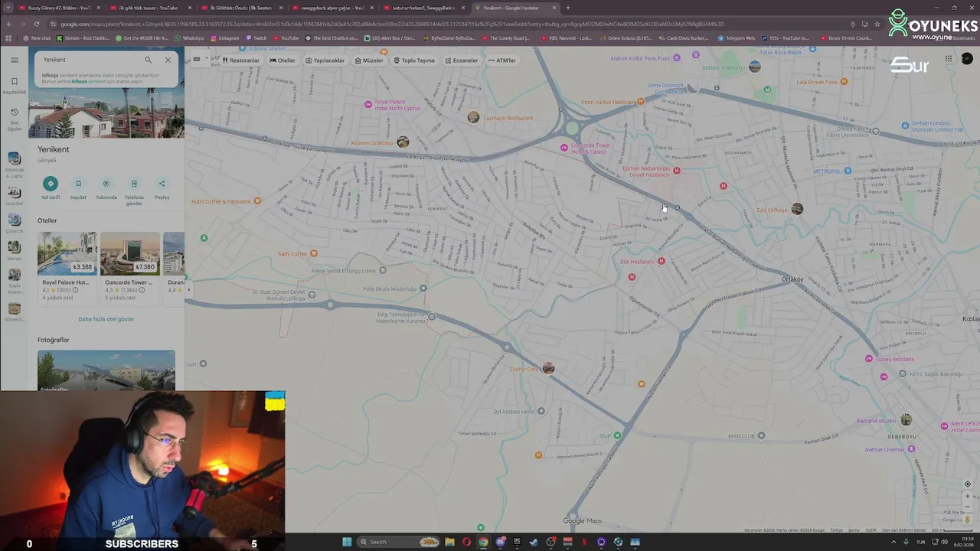Click the browser address bar URL

click(x=390, y=24)
